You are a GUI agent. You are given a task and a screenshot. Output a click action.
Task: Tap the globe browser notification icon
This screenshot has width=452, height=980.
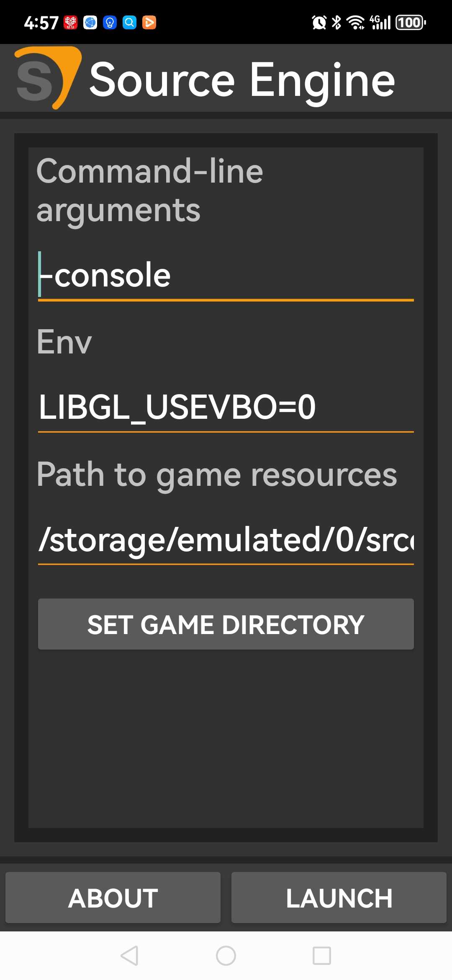tap(90, 22)
